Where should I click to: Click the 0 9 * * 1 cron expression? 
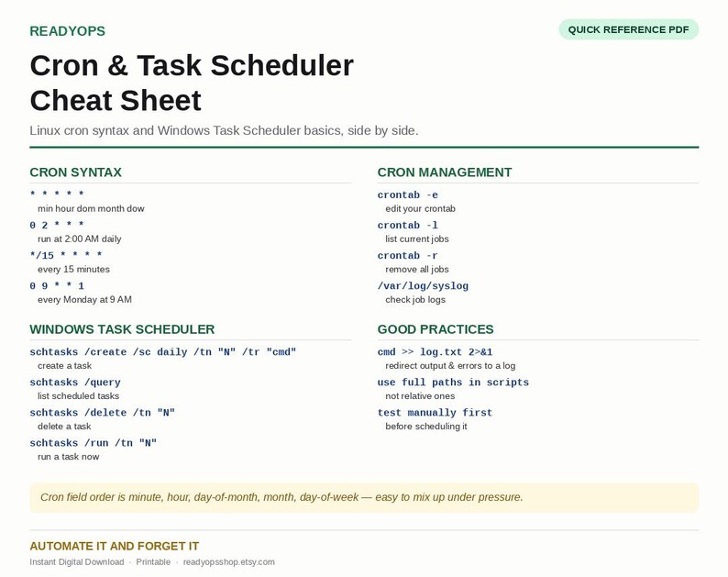[x=57, y=285]
